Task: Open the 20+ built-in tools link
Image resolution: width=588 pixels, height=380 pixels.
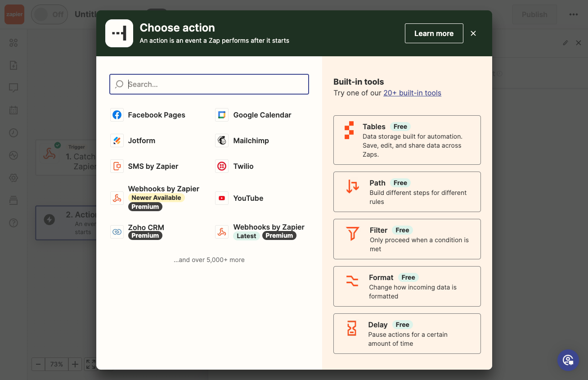Action: pos(412,93)
